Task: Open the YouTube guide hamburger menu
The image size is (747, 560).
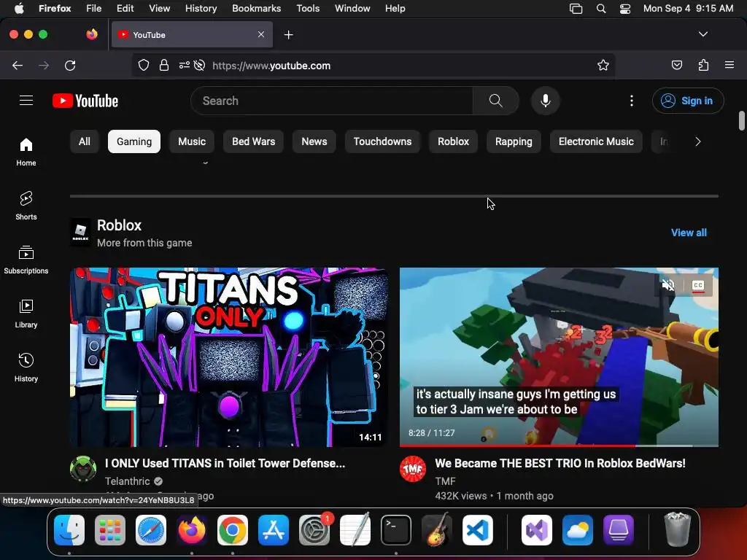Action: tap(26, 101)
